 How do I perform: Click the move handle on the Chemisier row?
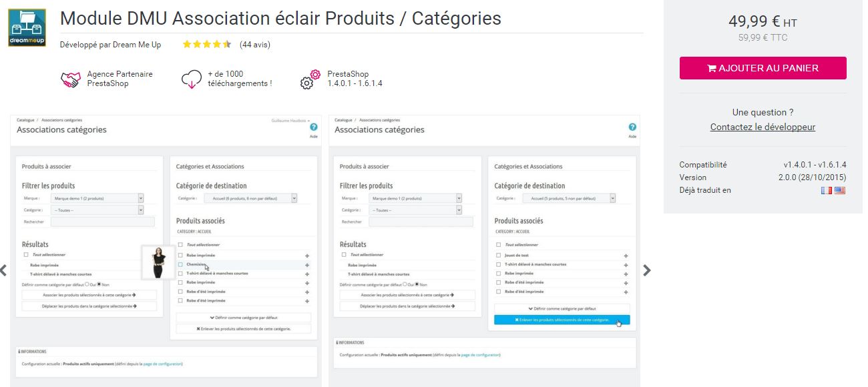pos(307,265)
